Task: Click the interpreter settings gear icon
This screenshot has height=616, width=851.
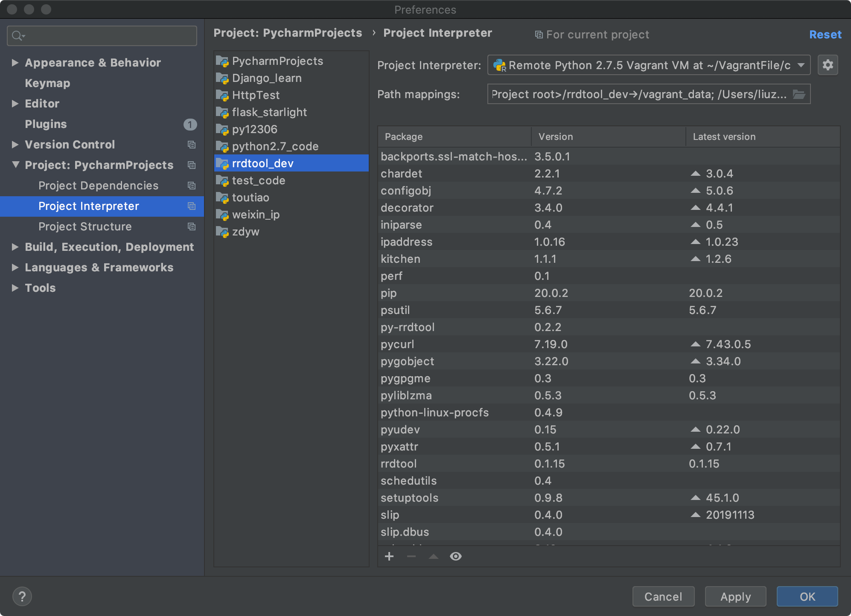Action: tap(828, 65)
